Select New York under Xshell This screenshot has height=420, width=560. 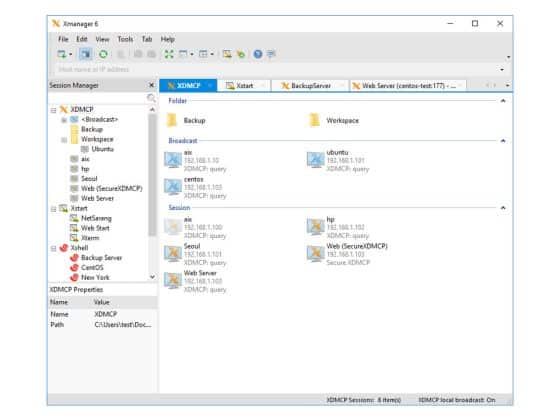95,277
